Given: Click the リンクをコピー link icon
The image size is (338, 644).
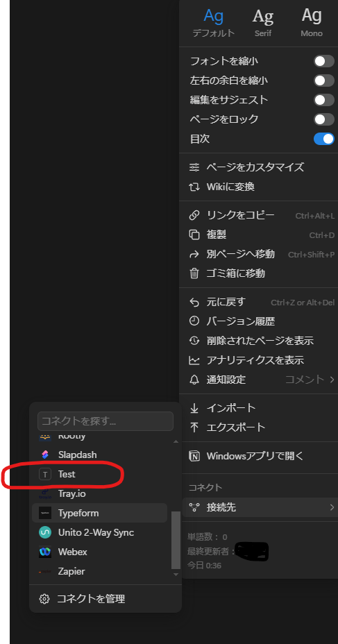Looking at the screenshot, I should pos(194,215).
